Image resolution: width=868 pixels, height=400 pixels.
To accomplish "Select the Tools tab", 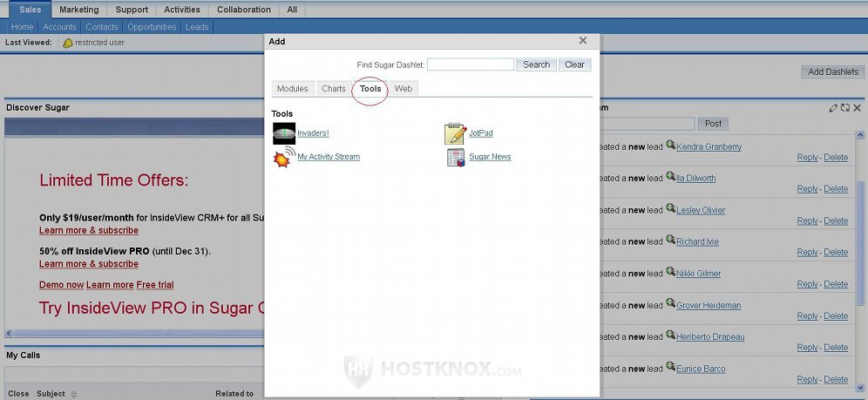I will pos(370,89).
